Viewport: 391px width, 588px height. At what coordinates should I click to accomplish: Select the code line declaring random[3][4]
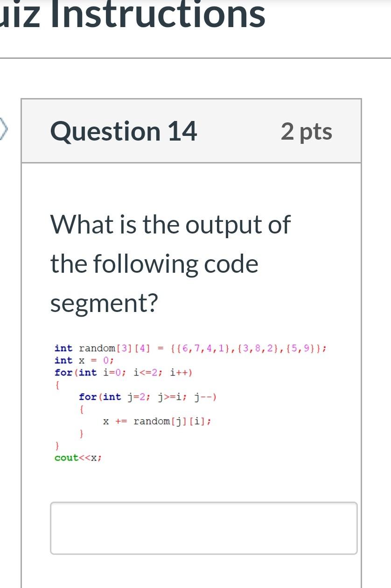point(189,348)
